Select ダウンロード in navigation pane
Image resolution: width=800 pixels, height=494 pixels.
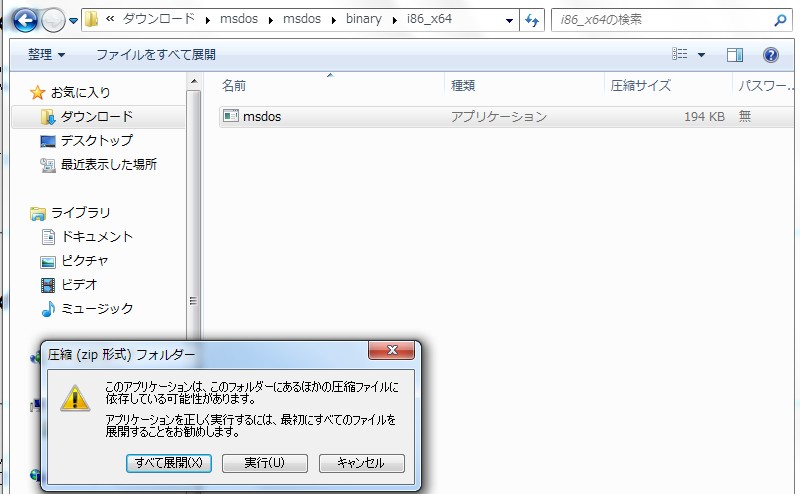pyautogui.click(x=97, y=116)
